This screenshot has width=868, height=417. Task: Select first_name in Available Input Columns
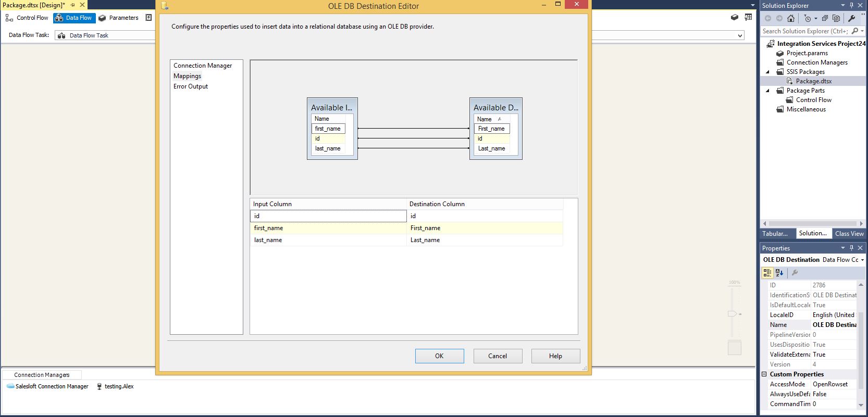(328, 129)
